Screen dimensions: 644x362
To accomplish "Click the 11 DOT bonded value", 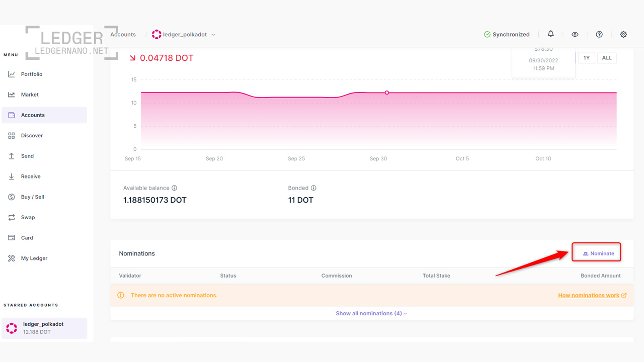I will click(301, 200).
